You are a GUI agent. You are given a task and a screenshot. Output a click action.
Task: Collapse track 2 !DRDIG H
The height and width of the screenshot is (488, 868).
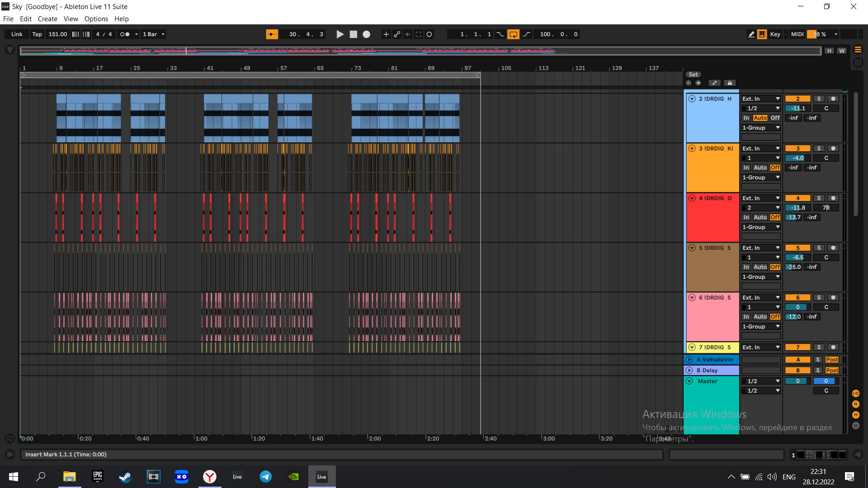692,99
